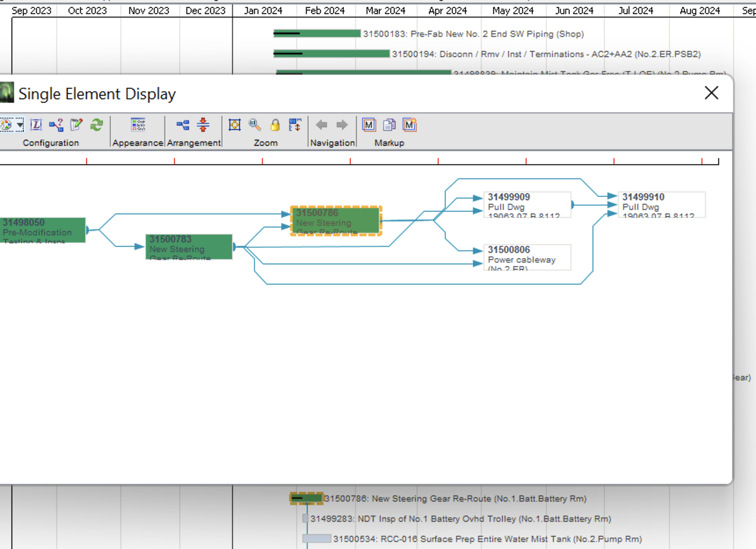The width and height of the screenshot is (756, 549).
Task: Click label '31500534: RCC-016 Surface Prep'
Action: 487,539
